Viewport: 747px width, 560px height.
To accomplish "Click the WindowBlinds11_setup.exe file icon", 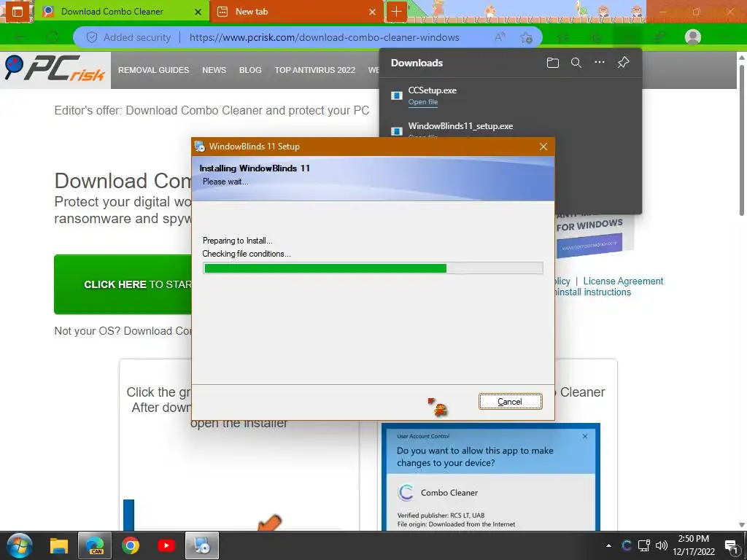I will point(396,131).
